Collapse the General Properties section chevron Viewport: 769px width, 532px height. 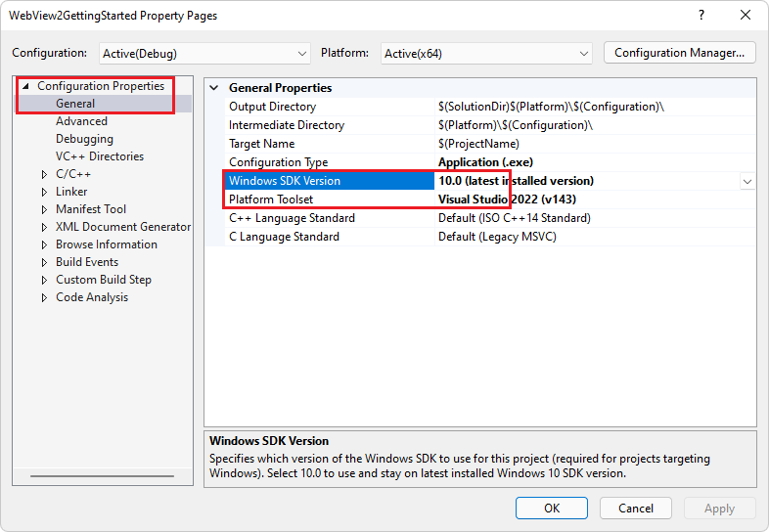pyautogui.click(x=214, y=88)
